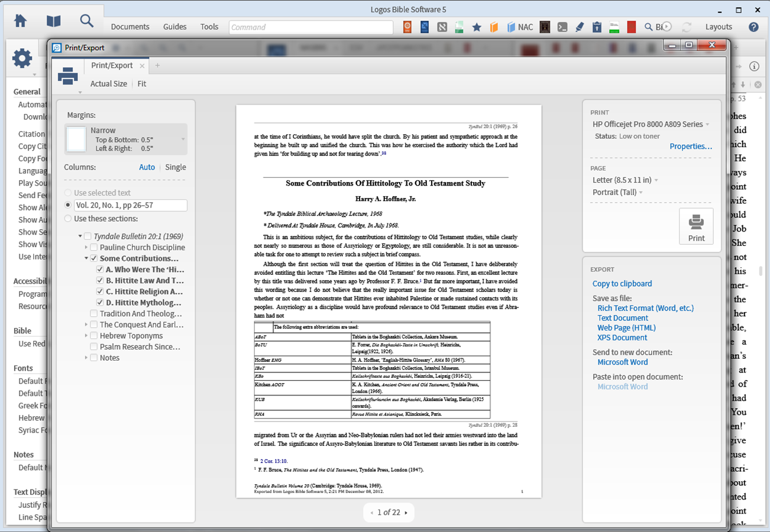Uncheck 'D. Hittite Mytholog...' checkbox
The width and height of the screenshot is (770, 532).
[x=100, y=303]
